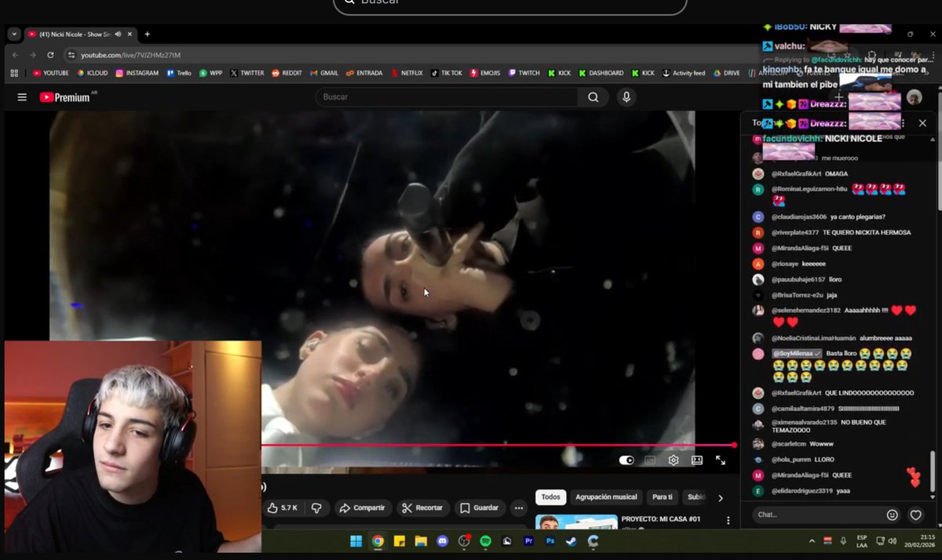
Task: Open Spotify from the taskbar
Action: point(485,541)
